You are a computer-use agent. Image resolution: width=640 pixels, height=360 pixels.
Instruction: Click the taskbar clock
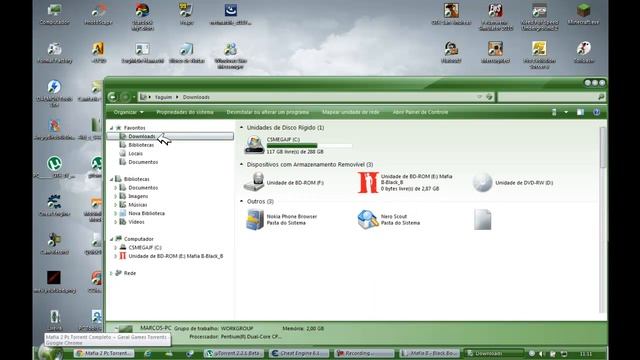tap(586, 353)
